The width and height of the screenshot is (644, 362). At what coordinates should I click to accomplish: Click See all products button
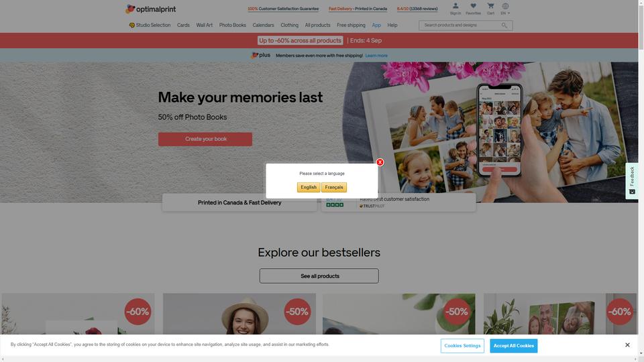[x=319, y=276]
